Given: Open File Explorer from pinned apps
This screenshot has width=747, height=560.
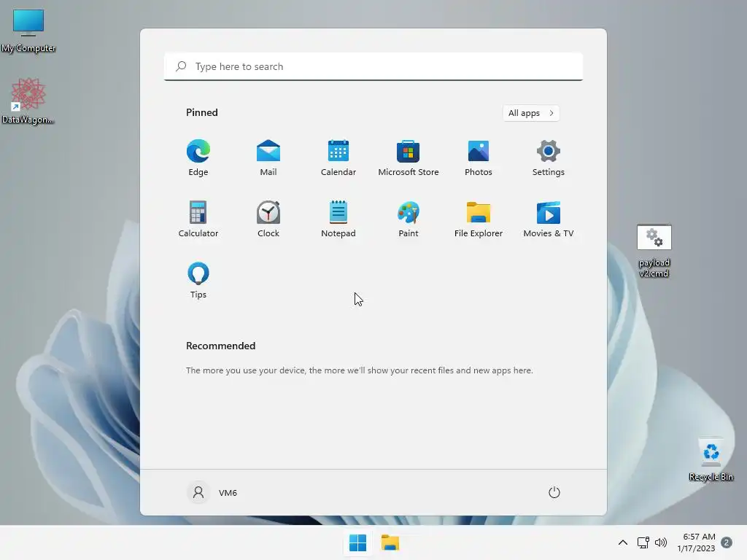Looking at the screenshot, I should pos(479,219).
